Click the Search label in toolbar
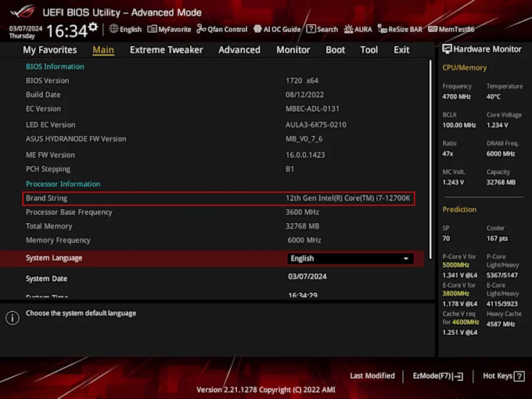 [x=327, y=30]
